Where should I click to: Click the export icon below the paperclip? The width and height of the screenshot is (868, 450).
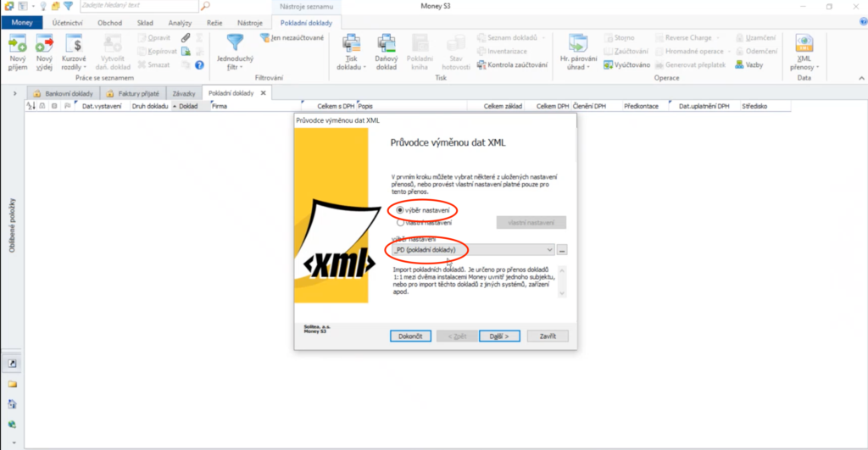pyautogui.click(x=186, y=51)
